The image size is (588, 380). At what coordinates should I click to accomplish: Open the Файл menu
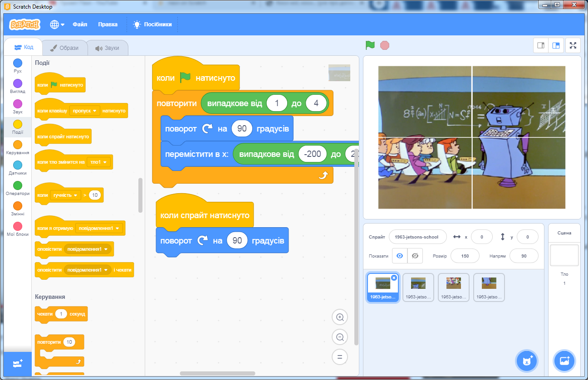click(80, 24)
